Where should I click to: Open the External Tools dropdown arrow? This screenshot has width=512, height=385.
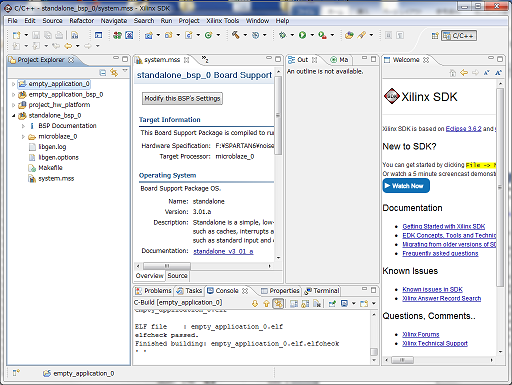pyautogui.click(x=332, y=35)
